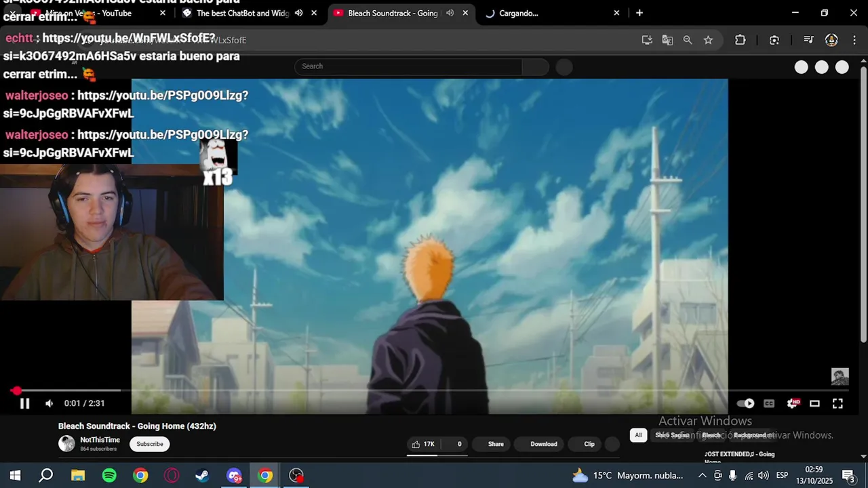This screenshot has width=868, height=488.
Task: Click the voice search round button
Action: (x=564, y=66)
